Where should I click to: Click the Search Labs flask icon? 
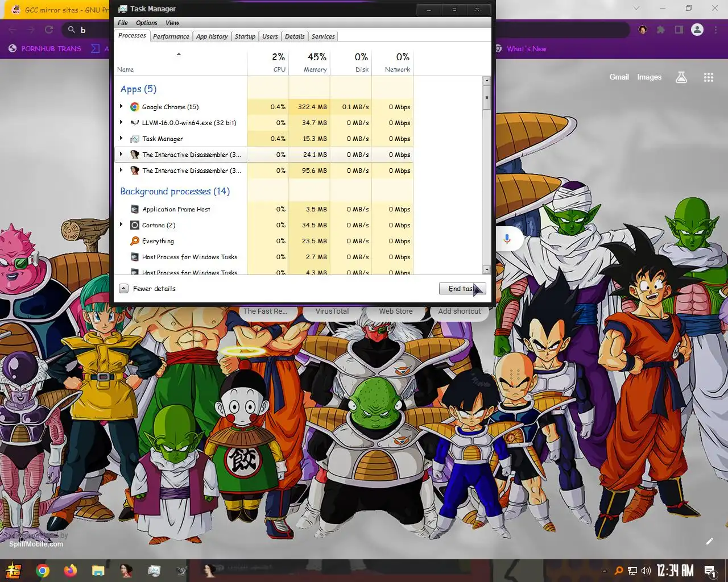[x=681, y=77]
